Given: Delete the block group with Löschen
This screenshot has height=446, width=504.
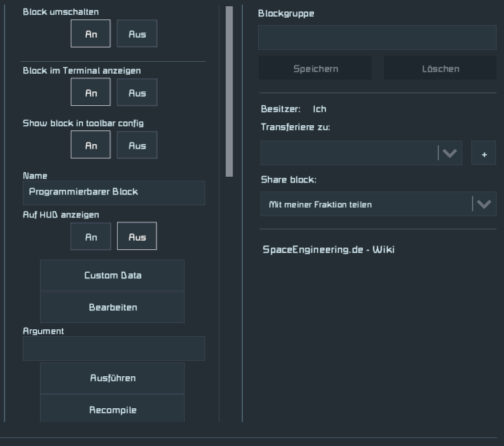Looking at the screenshot, I should [439, 68].
